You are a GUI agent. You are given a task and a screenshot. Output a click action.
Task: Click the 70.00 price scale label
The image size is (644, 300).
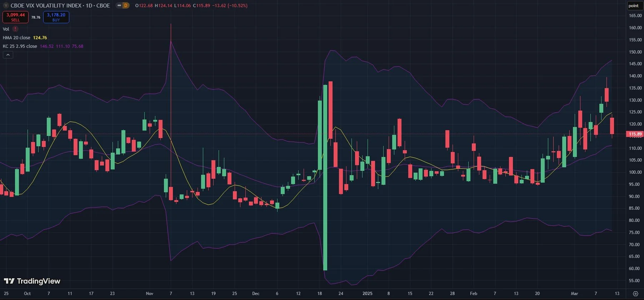[635, 244]
